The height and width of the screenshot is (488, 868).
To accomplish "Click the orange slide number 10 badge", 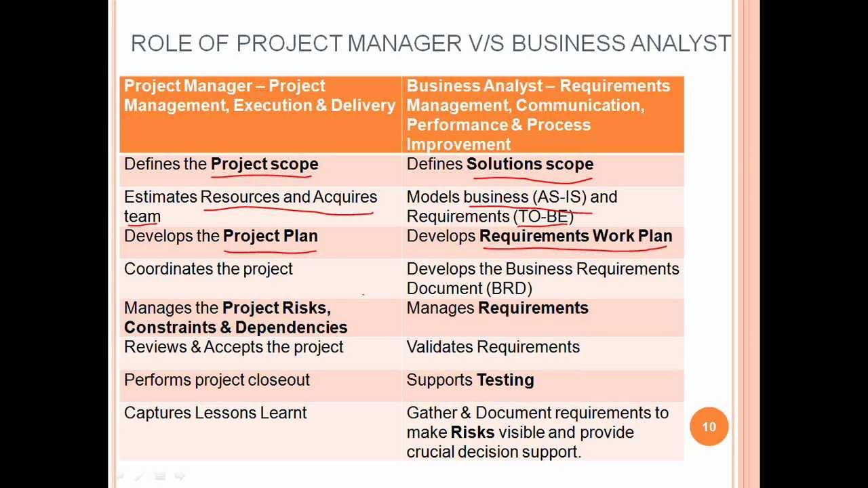I will coord(709,426).
